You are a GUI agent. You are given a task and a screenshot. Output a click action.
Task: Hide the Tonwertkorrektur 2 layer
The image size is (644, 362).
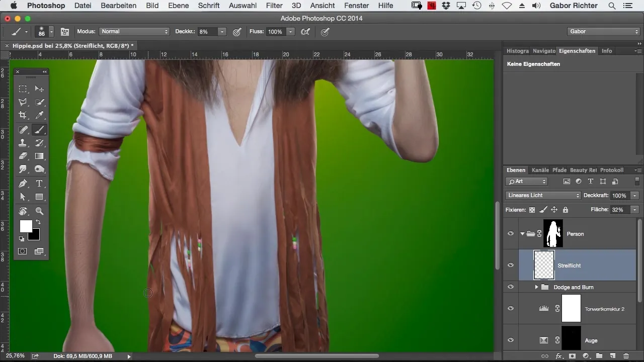(511, 309)
